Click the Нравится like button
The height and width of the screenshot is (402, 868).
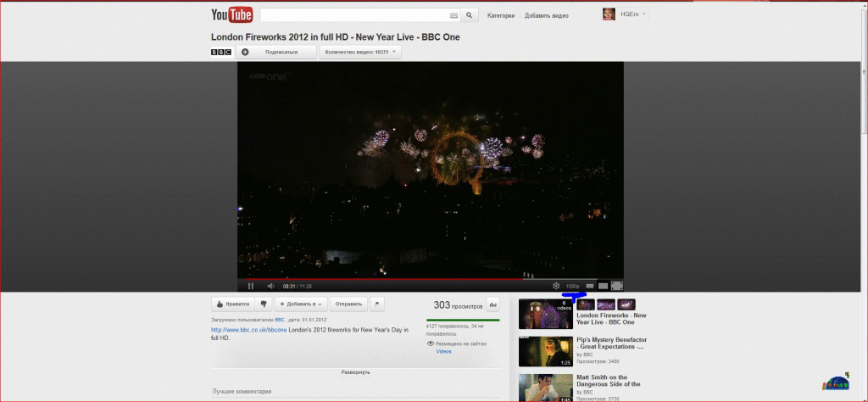pyautogui.click(x=232, y=304)
